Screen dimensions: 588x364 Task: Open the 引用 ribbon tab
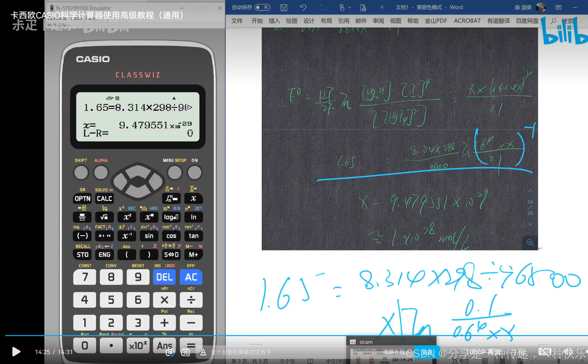pyautogui.click(x=344, y=21)
